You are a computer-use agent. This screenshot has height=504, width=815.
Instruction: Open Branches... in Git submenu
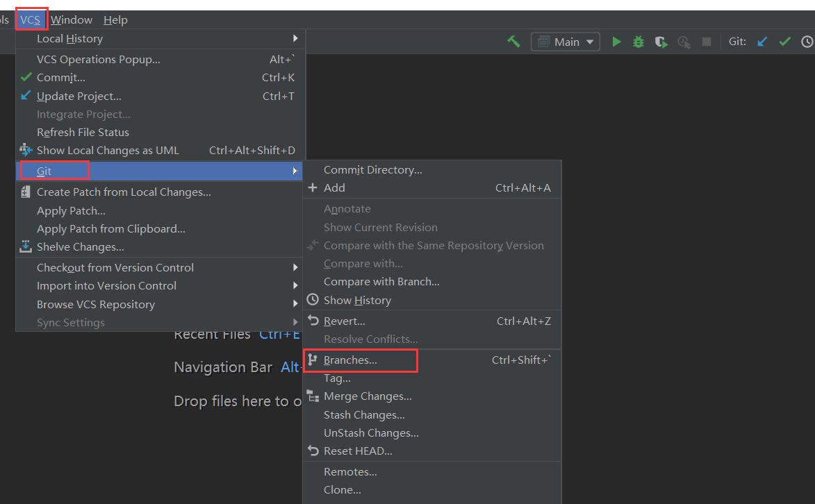click(x=432, y=360)
